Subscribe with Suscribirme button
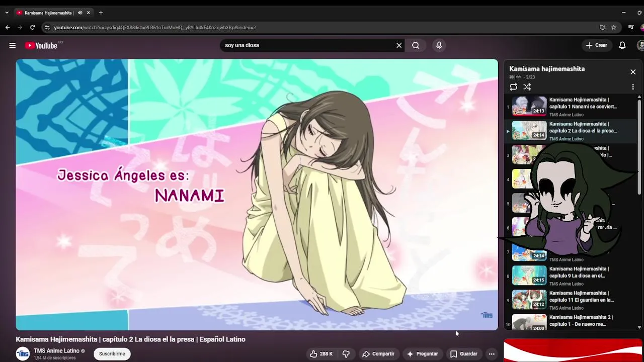The width and height of the screenshot is (644, 362). point(112,354)
